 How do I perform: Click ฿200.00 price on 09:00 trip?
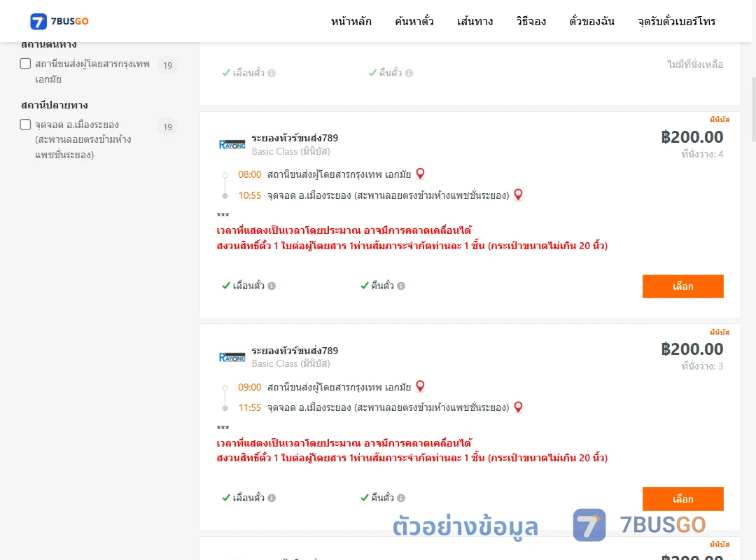692,349
